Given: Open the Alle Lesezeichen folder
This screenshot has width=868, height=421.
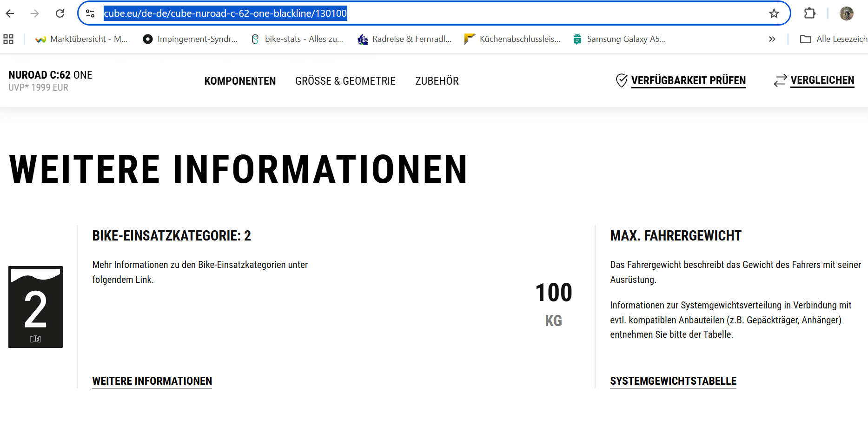Looking at the screenshot, I should point(833,39).
